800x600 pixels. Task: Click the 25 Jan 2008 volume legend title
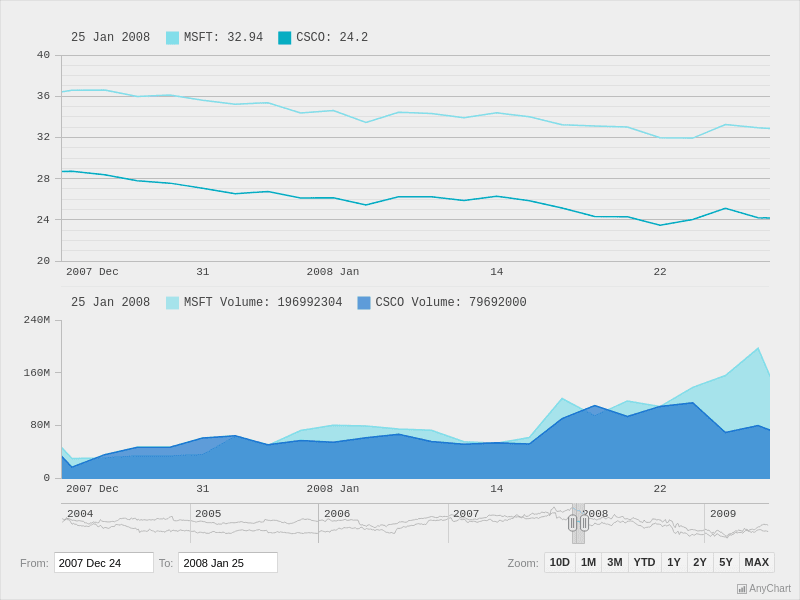pyautogui.click(x=110, y=302)
